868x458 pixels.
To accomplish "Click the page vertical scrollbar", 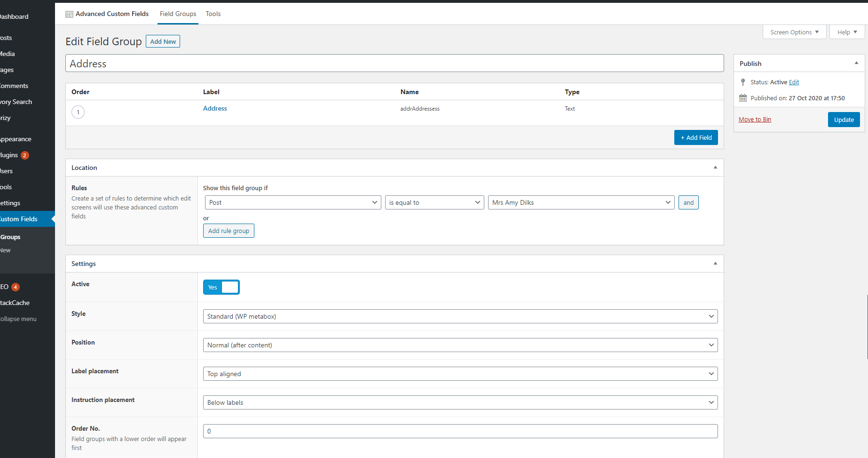I will 867,327.
